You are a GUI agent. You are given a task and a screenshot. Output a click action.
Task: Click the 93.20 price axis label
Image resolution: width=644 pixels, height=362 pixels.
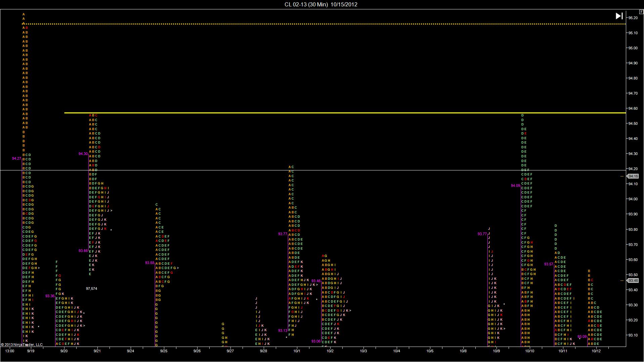pyautogui.click(x=633, y=320)
